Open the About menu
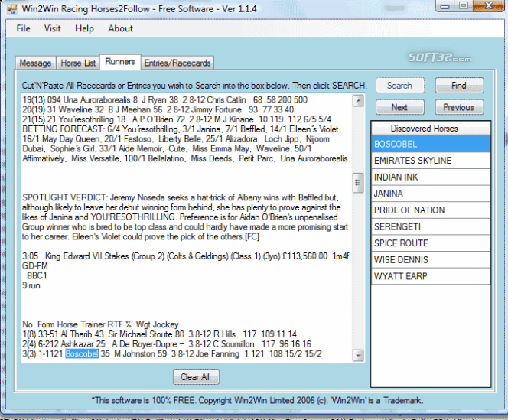 coord(121,28)
